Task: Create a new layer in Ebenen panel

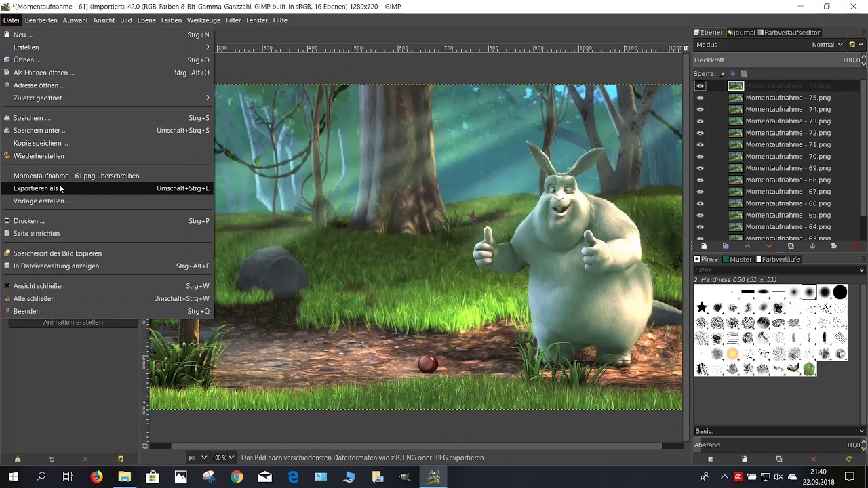Action: point(704,246)
